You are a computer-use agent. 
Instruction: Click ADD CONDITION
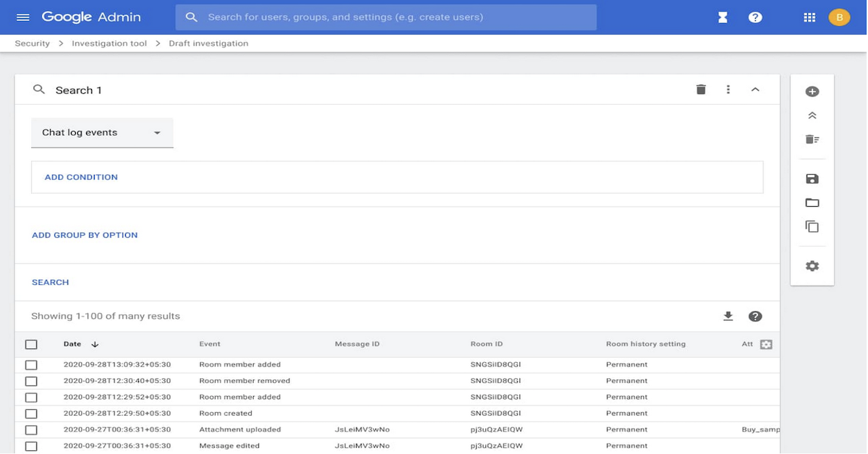(81, 177)
